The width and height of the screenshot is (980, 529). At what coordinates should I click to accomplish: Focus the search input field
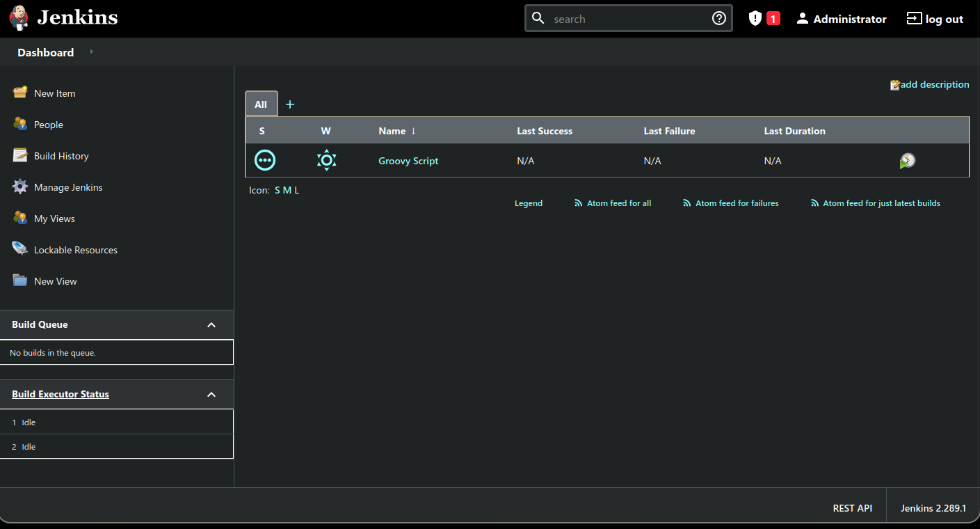629,19
